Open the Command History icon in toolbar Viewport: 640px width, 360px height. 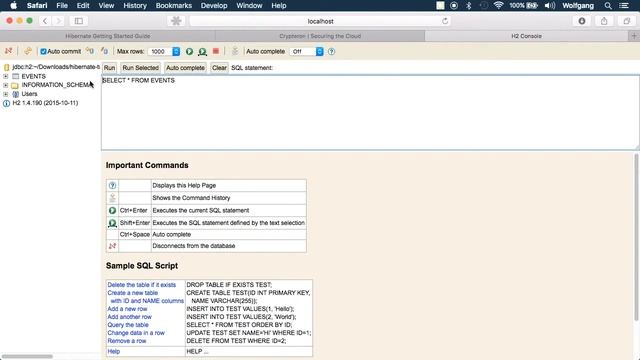[235, 51]
